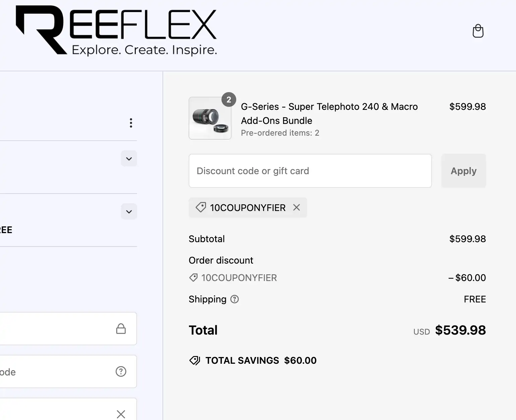The image size is (516, 420).
Task: Click the lock icon in the secure field
Action: [x=121, y=329]
